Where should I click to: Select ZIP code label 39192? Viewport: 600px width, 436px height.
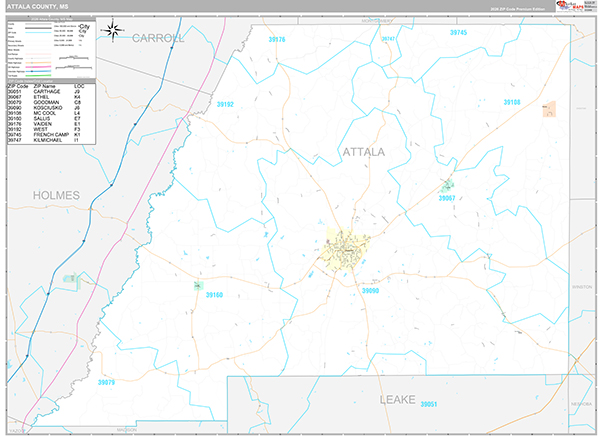click(x=224, y=104)
